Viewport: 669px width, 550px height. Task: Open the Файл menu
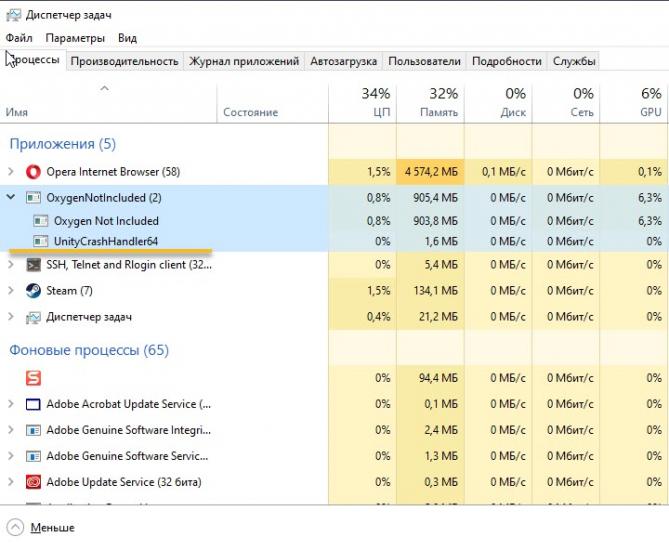click(19, 38)
